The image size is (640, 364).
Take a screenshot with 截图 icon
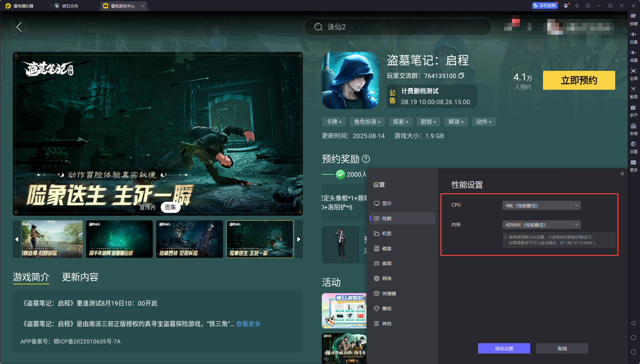pos(633,93)
